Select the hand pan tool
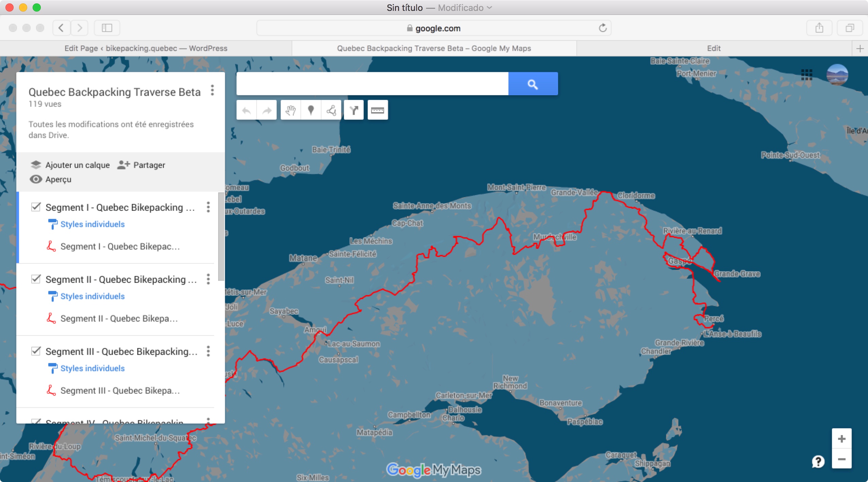 [x=291, y=110]
